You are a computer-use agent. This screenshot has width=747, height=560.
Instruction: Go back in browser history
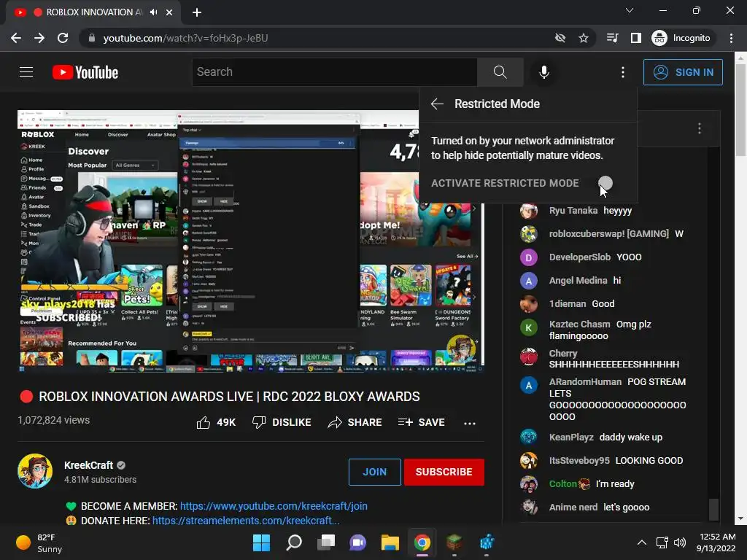coord(16,38)
